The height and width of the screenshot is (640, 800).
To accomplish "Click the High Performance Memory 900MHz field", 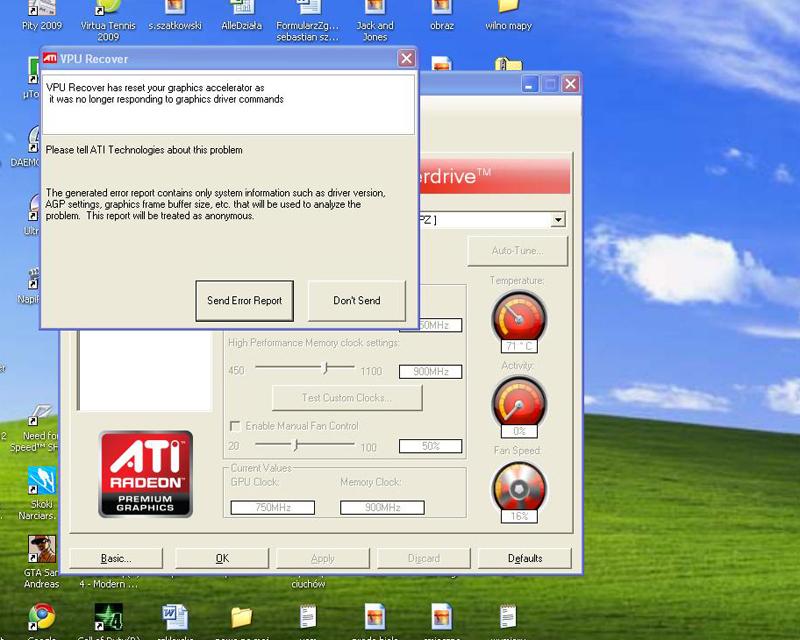I will (431, 372).
